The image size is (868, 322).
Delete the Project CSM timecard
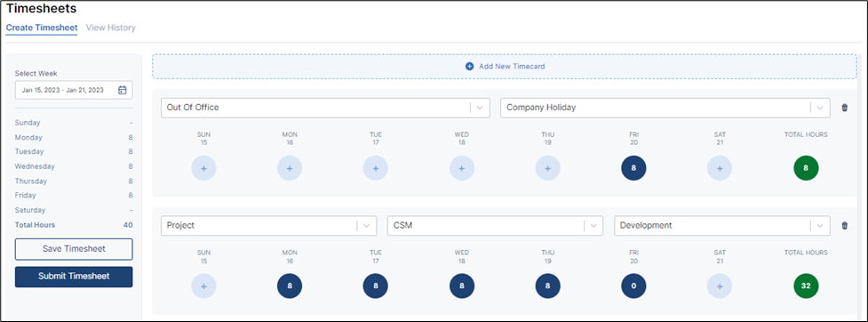coord(844,226)
